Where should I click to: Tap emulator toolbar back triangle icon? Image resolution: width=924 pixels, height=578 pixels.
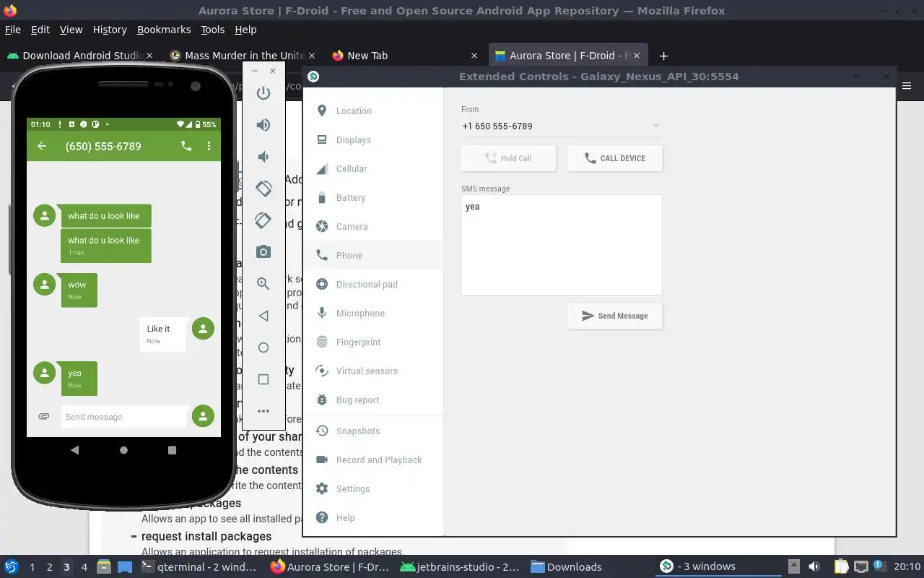[x=263, y=316]
